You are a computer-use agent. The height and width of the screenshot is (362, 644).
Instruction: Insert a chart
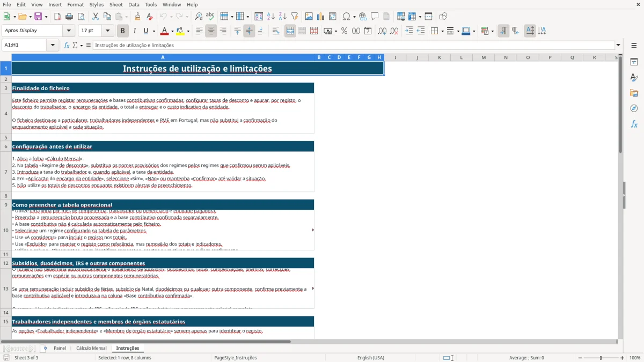click(x=321, y=17)
